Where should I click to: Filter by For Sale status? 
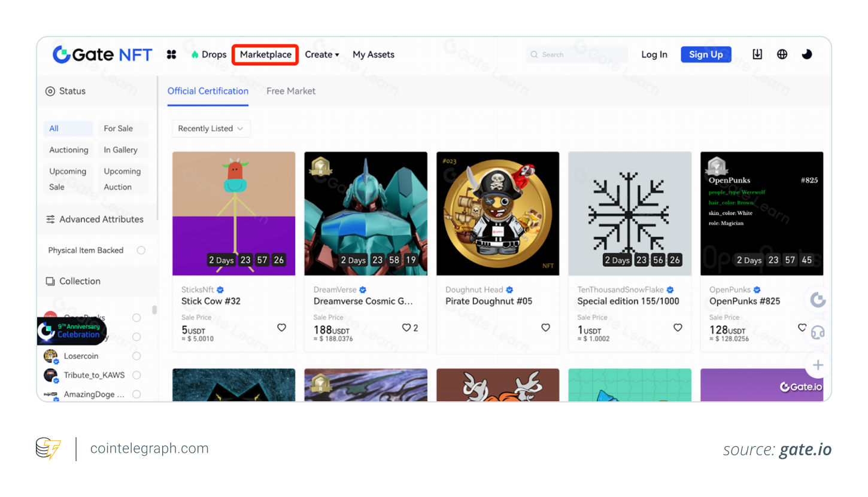[x=122, y=129]
